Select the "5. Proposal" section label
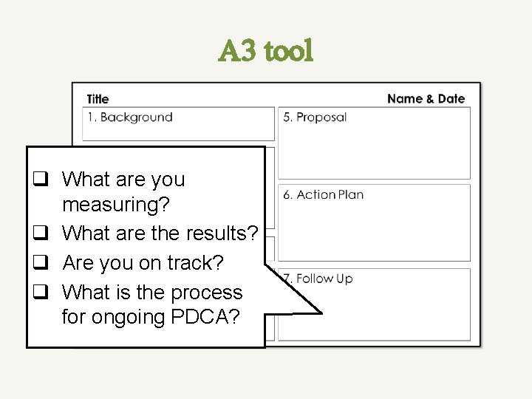This screenshot has height=399, width=532. [314, 117]
